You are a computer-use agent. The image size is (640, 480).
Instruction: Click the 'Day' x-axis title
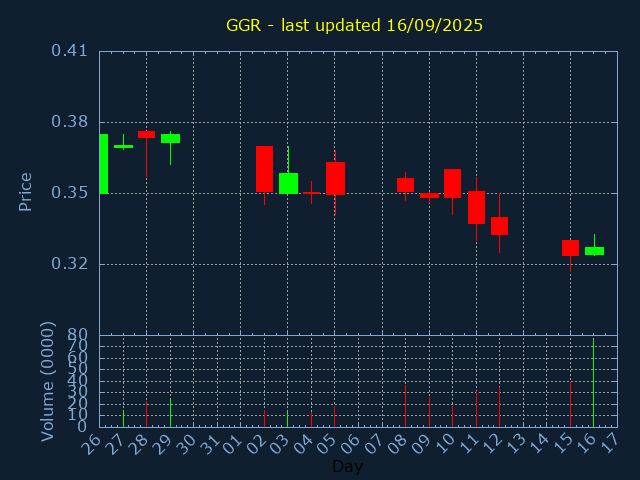[347, 466]
